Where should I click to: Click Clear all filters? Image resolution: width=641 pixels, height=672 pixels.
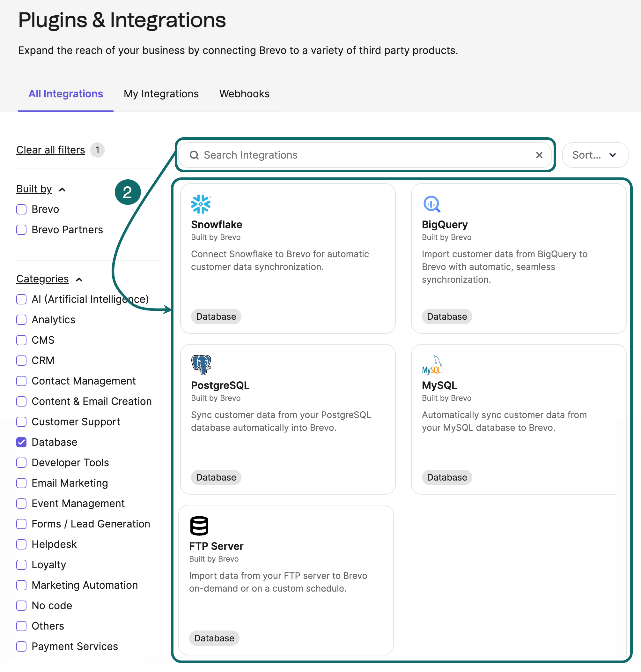tap(50, 150)
